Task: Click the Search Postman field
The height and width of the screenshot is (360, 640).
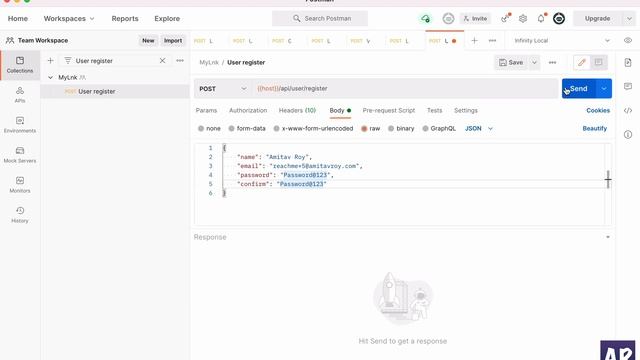Action: tap(320, 18)
